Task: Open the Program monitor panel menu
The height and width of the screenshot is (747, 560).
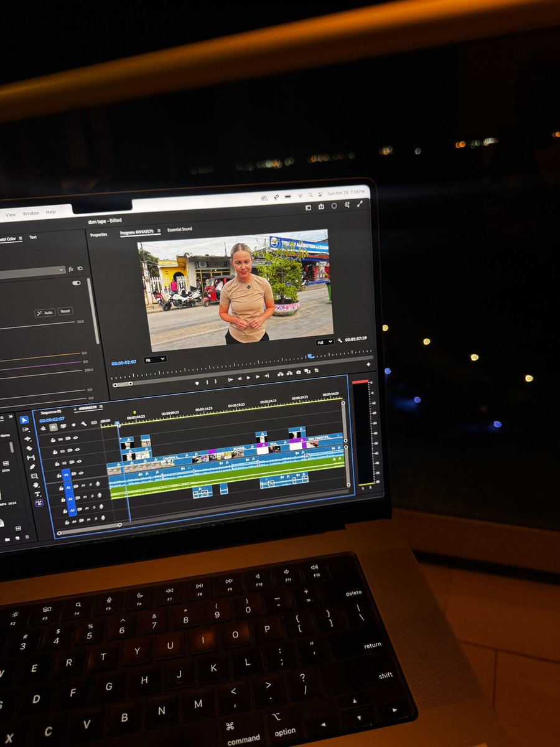Action: (159, 231)
